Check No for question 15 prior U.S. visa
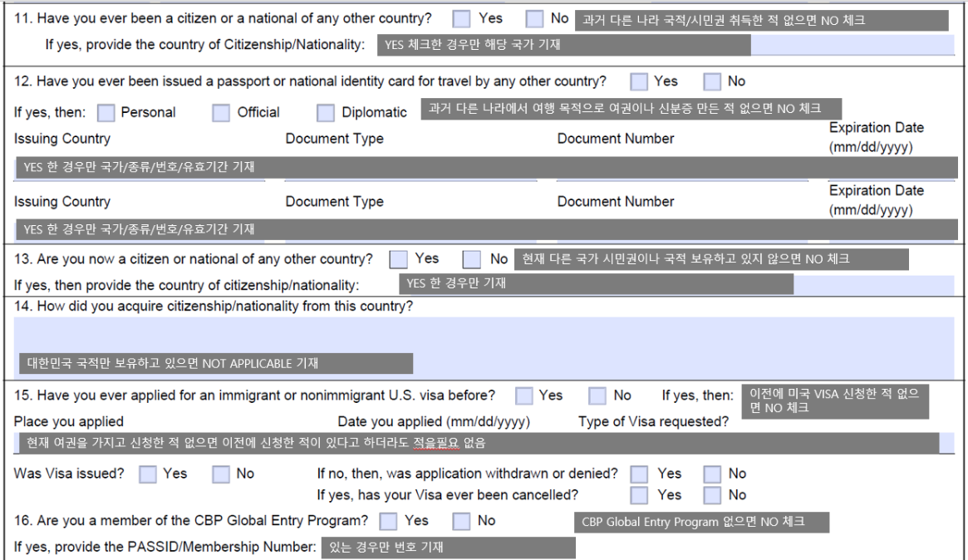Viewport: 968px width, 560px height. point(597,395)
